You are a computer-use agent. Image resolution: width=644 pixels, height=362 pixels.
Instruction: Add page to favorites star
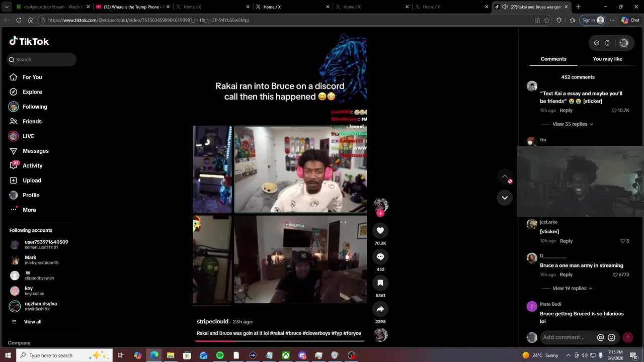[x=547, y=20]
